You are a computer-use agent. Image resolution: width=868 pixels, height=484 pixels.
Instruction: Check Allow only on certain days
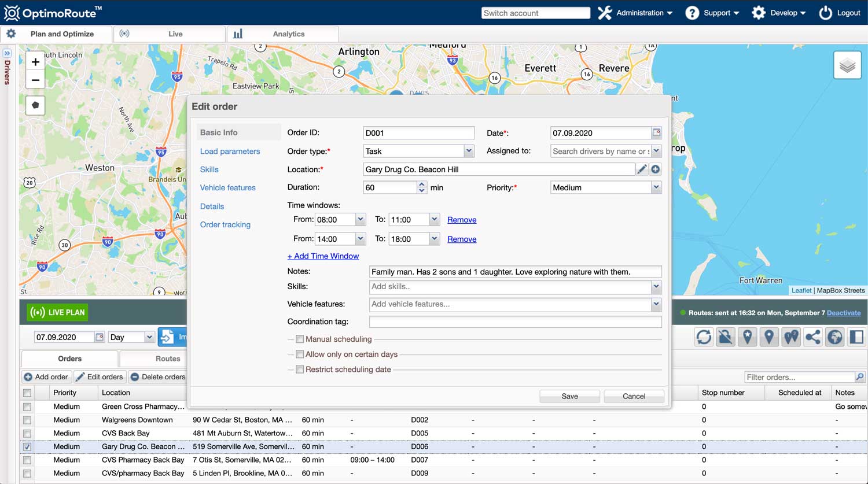[300, 354]
